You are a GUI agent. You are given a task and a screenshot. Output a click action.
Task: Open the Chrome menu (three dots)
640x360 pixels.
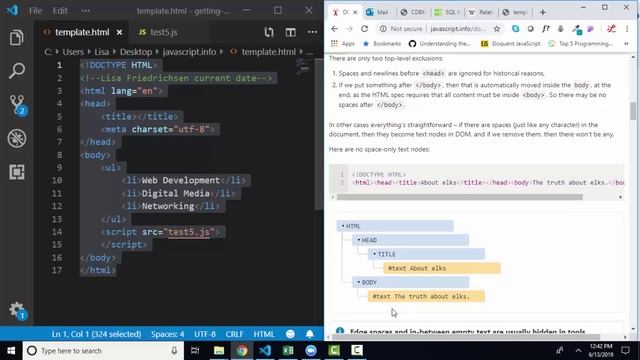click(x=627, y=29)
